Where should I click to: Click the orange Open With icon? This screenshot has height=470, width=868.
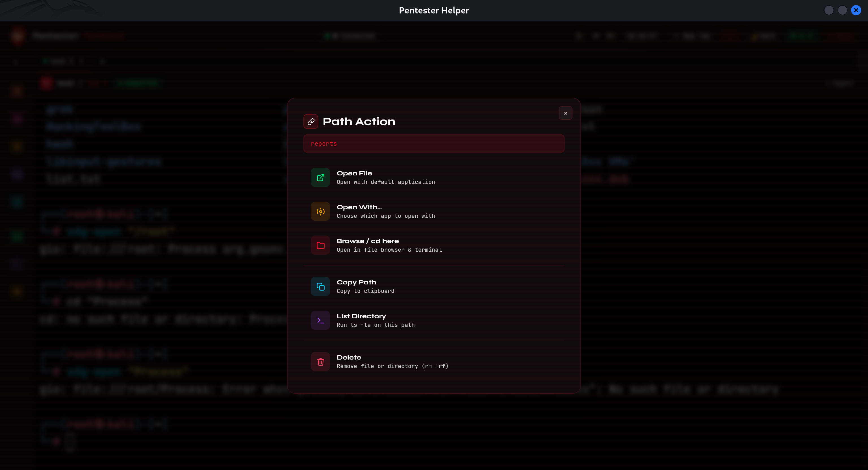pyautogui.click(x=320, y=212)
